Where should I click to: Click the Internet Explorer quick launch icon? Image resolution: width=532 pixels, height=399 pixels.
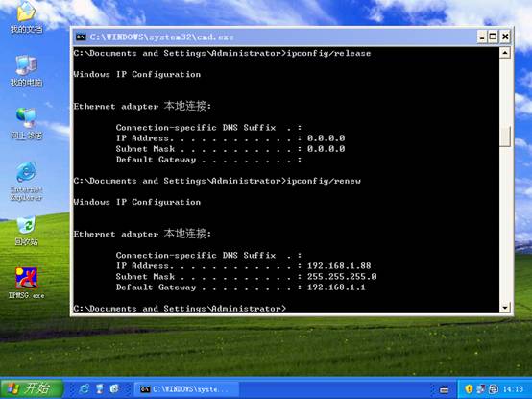[84, 388]
